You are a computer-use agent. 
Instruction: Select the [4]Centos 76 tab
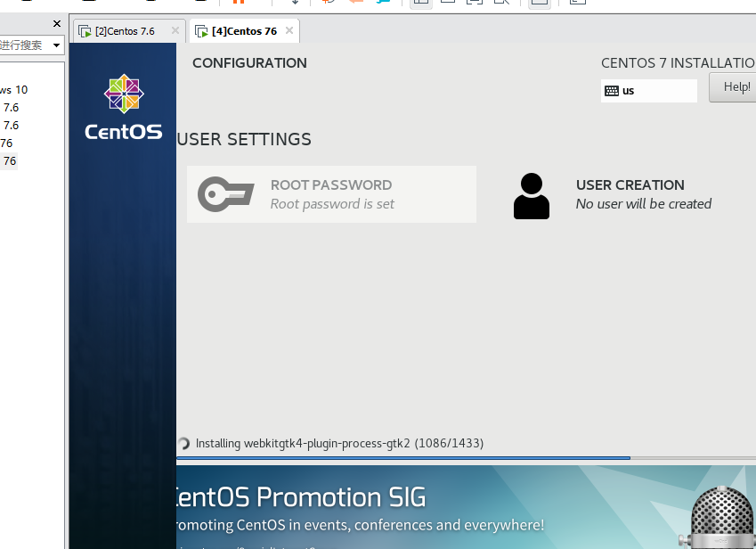point(245,31)
